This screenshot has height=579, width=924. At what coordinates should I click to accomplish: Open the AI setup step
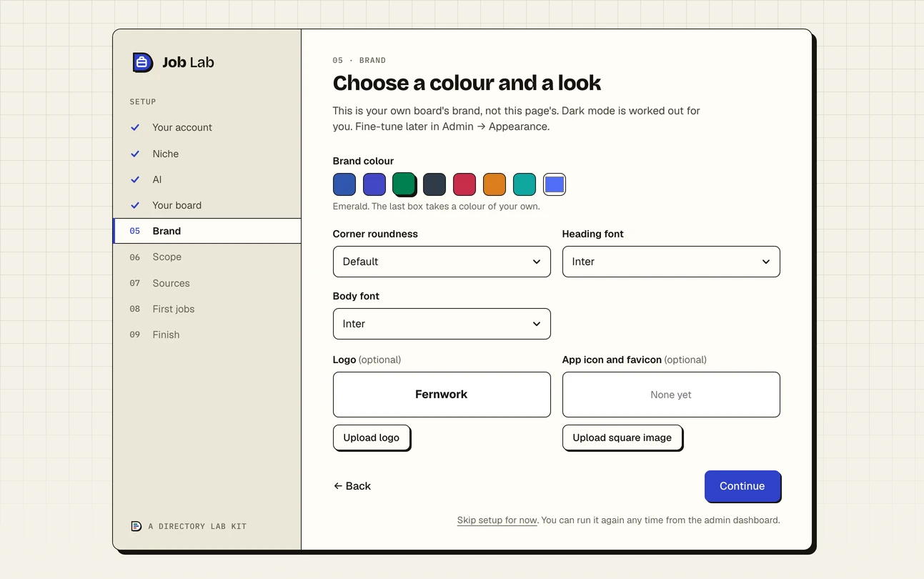(207, 179)
